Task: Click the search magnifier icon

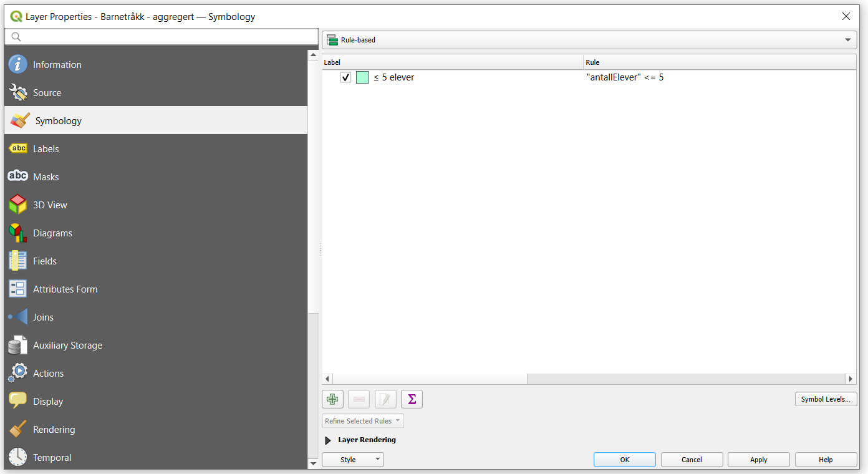Action: coord(16,37)
